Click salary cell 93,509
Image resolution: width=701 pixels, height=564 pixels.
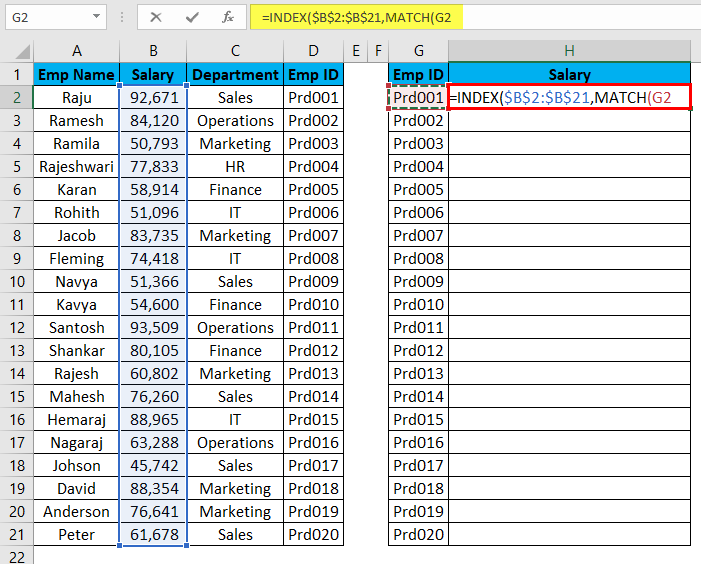[x=153, y=328]
